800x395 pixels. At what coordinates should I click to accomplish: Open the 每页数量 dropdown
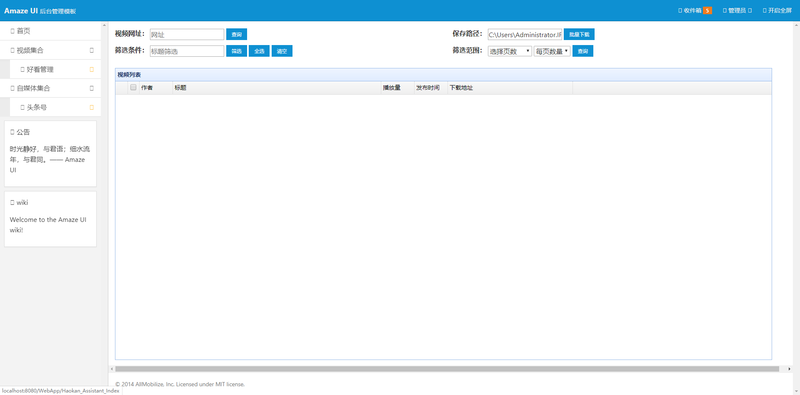tap(552, 51)
